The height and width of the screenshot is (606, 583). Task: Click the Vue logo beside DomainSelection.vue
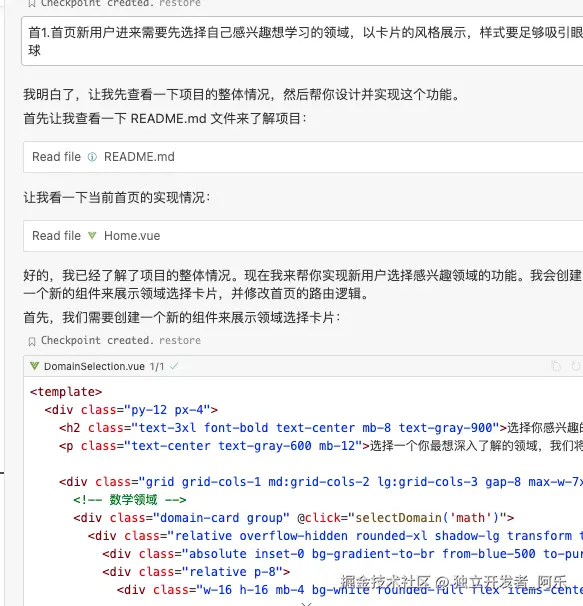[x=34, y=366]
